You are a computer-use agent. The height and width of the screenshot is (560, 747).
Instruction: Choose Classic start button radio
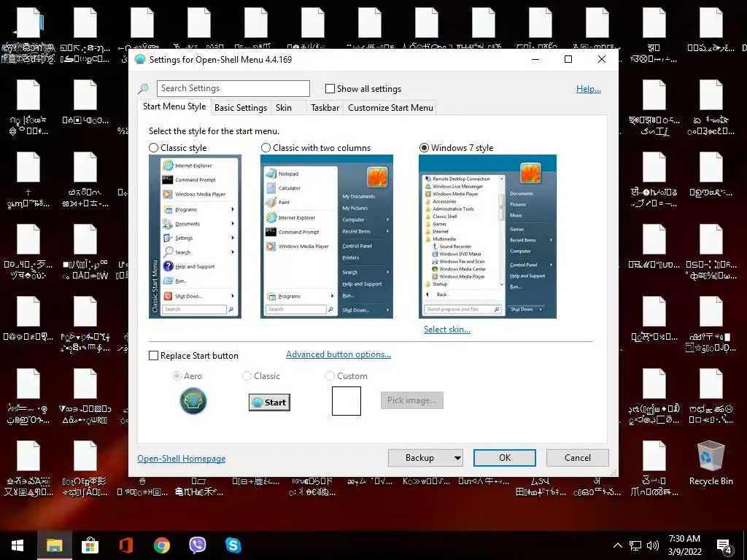(247, 376)
